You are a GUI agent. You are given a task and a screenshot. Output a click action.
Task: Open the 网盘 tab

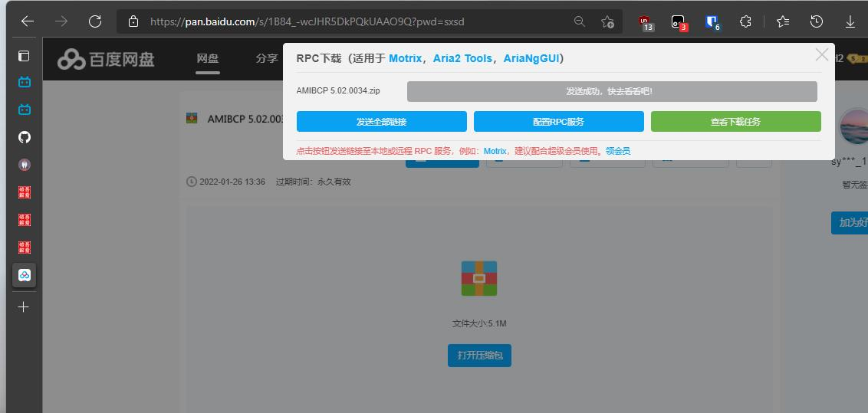pos(208,58)
